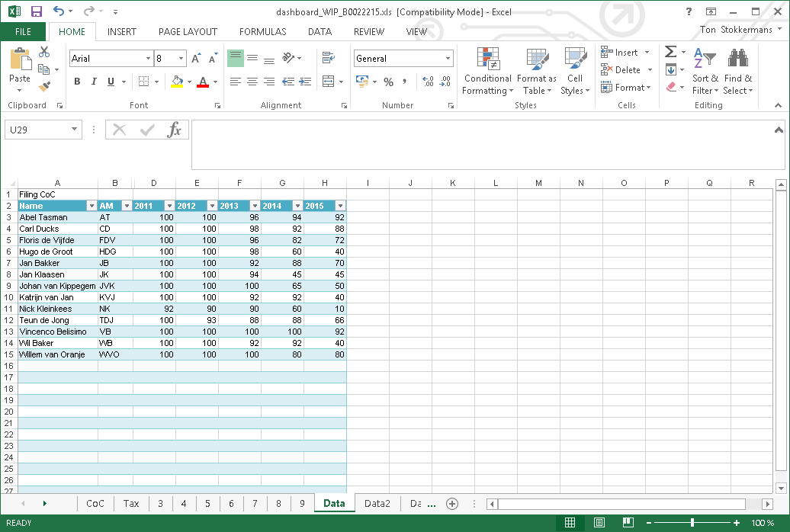Increase font size with the larger A icon
The height and width of the screenshot is (532, 790).
[x=196, y=59]
